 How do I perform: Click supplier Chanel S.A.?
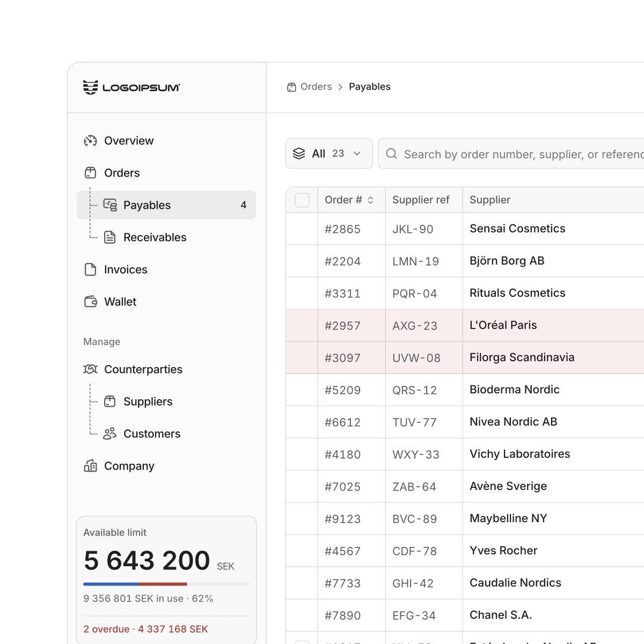(x=501, y=615)
